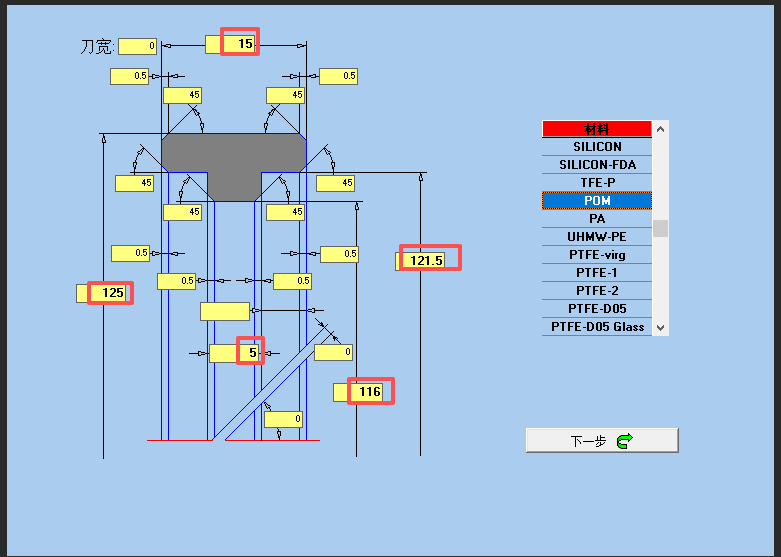Click the material list scroll-up arrow
781x557 pixels.
[x=660, y=129]
